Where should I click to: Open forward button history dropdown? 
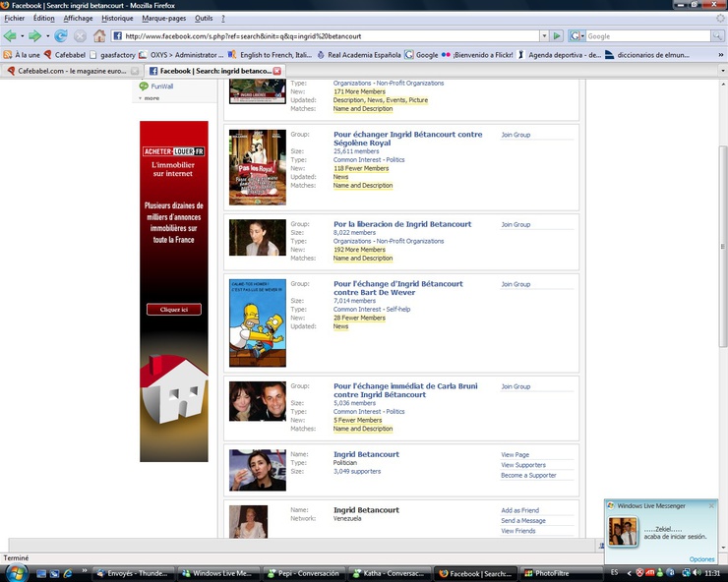(x=47, y=35)
